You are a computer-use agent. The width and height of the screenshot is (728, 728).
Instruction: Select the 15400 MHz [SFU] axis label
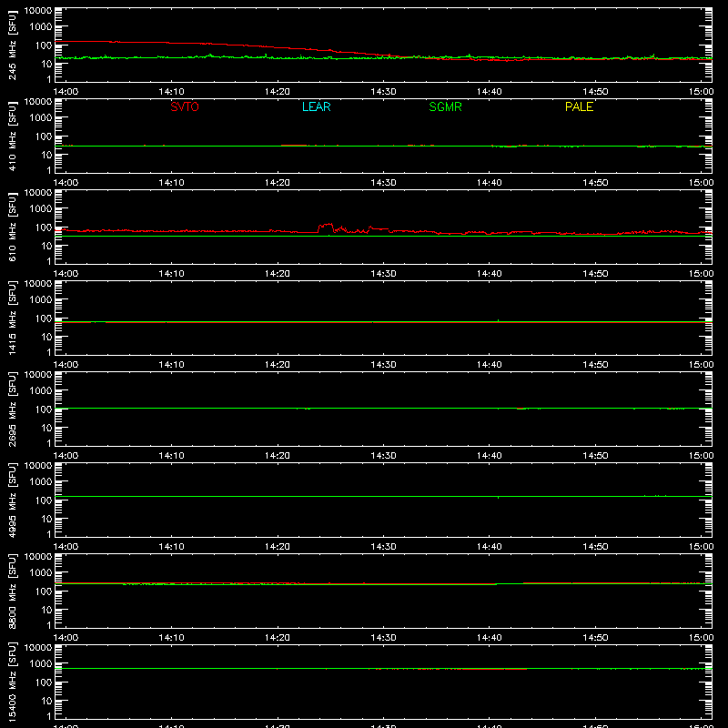pos(13,682)
